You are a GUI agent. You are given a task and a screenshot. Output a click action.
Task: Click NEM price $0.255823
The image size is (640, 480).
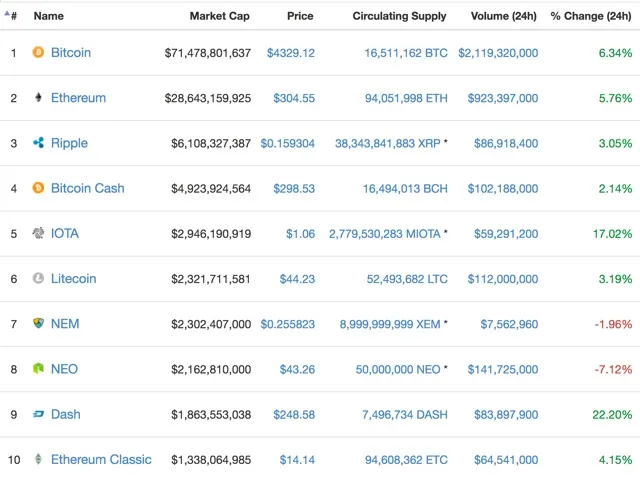point(287,324)
